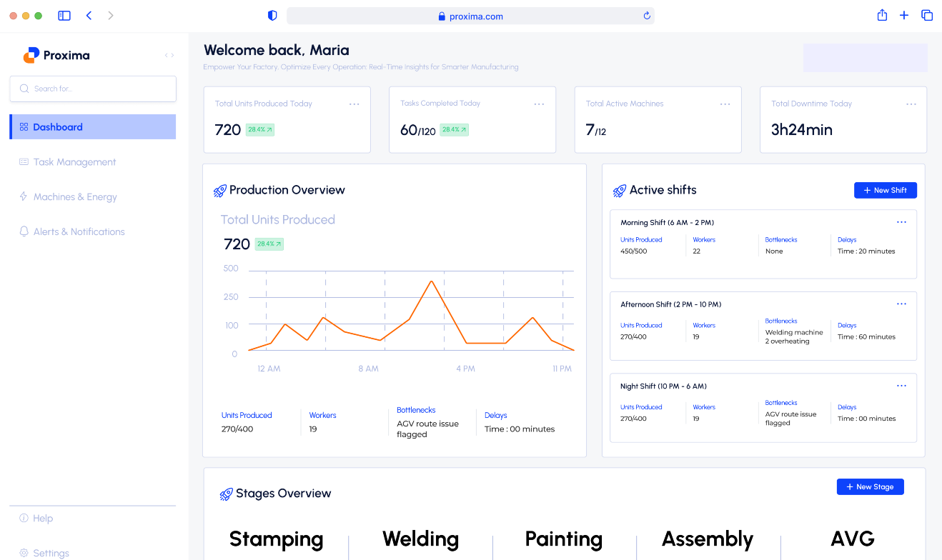
Task: Open the Safari share menu
Action: pos(882,15)
